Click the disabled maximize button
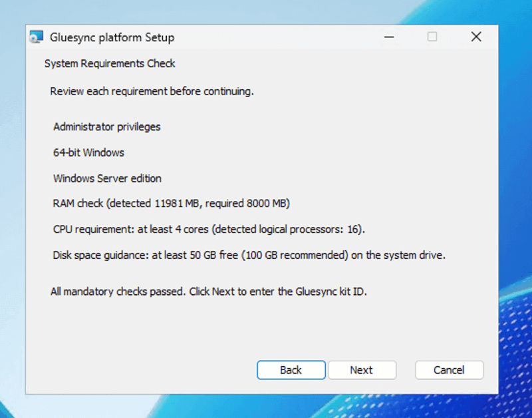Screen dimensions: 532x418 432,37
